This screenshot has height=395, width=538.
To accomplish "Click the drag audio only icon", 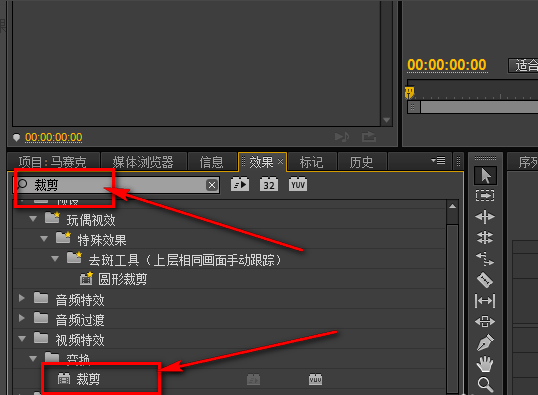I will coord(342,137).
